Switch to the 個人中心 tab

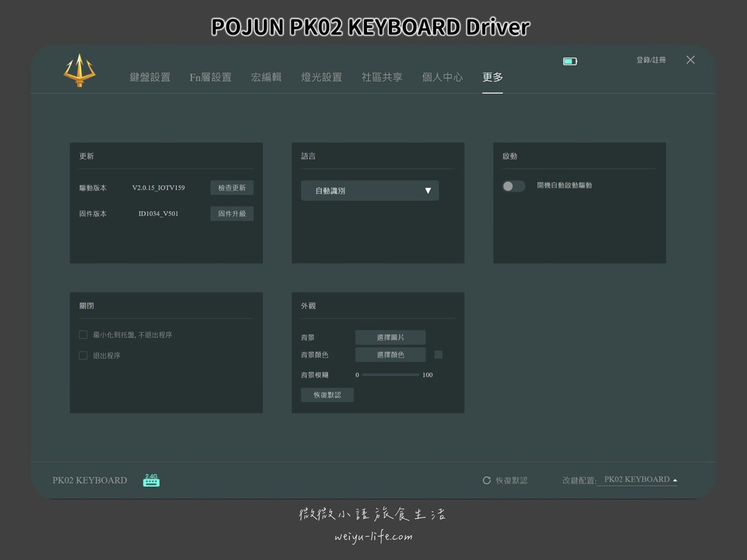(442, 77)
